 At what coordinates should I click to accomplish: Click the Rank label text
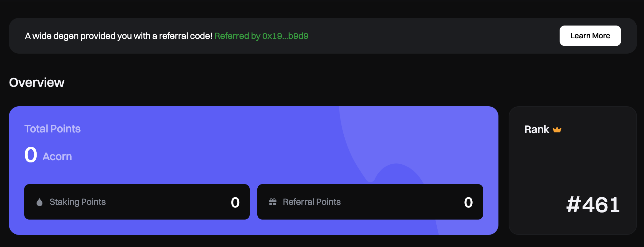click(x=537, y=130)
